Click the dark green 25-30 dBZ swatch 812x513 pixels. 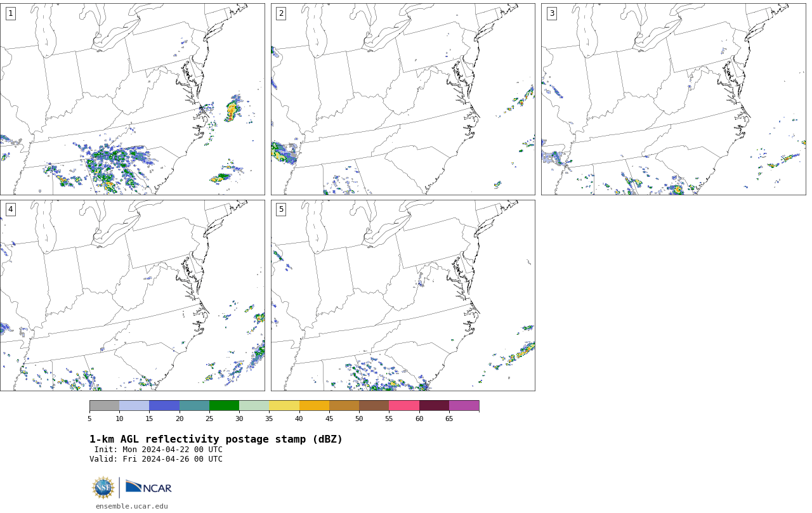pos(224,406)
